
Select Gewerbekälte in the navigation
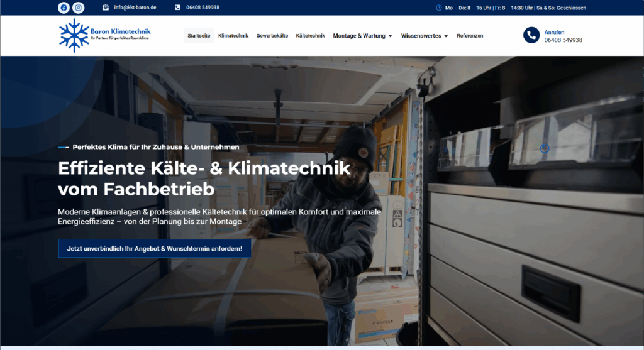(x=272, y=36)
